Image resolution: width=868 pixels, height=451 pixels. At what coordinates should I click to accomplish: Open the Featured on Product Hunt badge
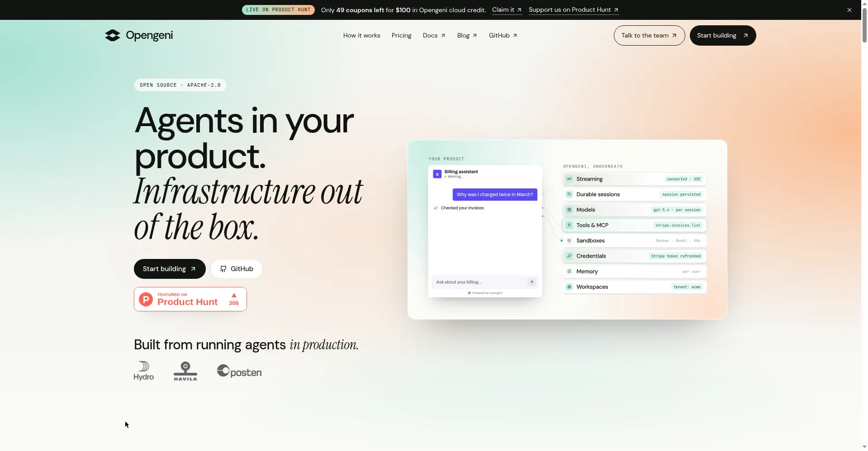[x=190, y=299]
